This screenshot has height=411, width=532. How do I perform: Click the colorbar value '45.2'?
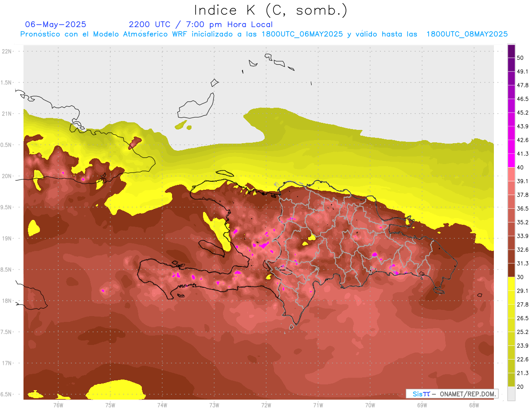click(x=522, y=113)
